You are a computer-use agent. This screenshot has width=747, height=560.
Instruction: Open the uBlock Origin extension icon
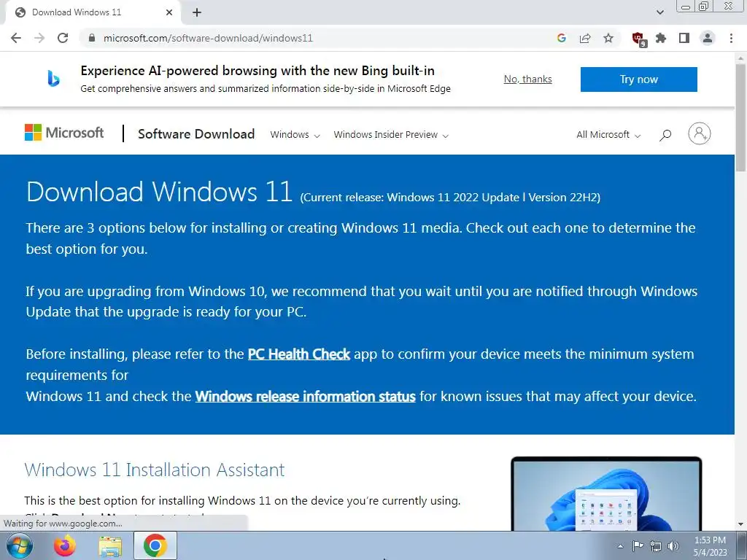(638, 39)
